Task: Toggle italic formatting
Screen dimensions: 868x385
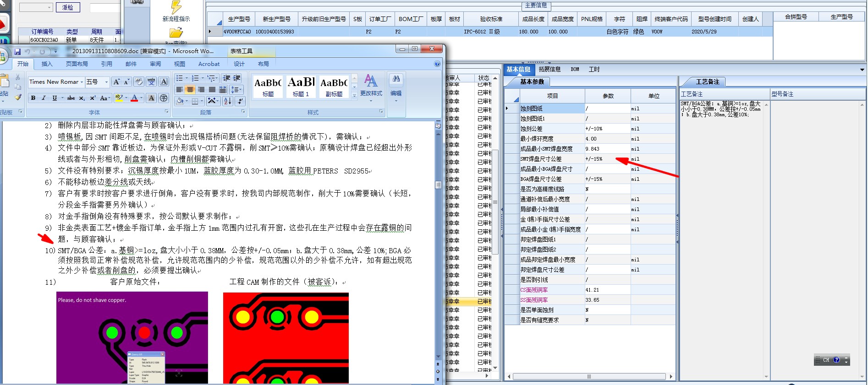Action: [x=44, y=98]
